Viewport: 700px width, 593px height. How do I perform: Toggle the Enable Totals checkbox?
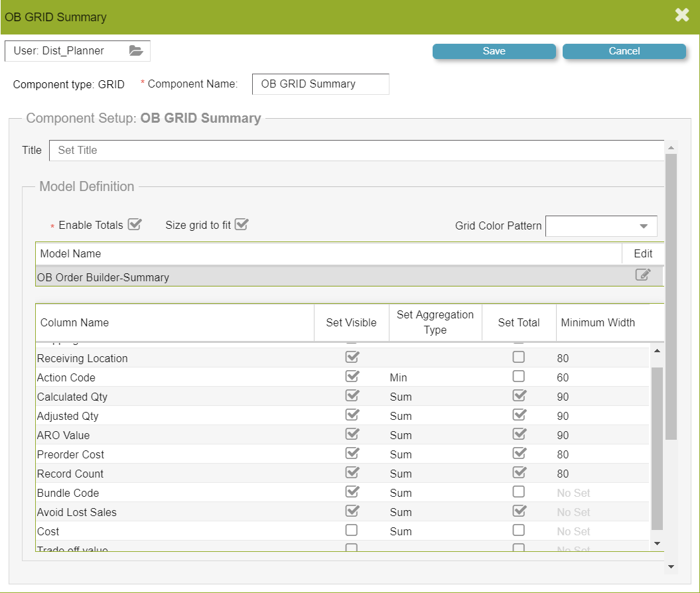(135, 224)
